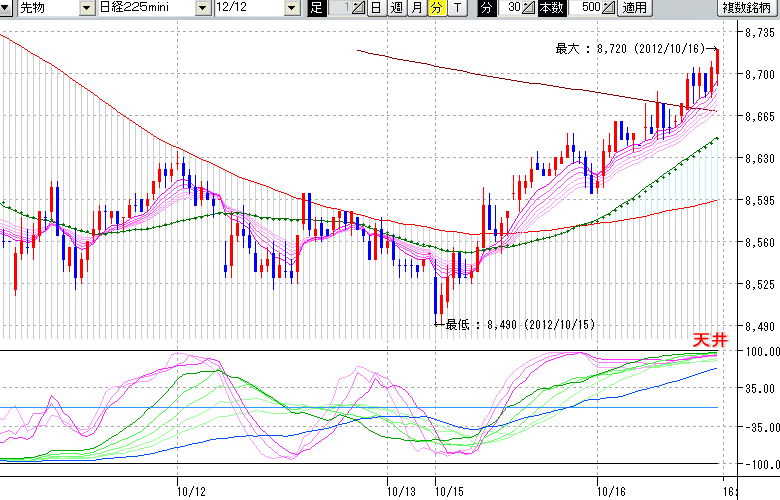
Task: Click the spinner beside the 500 bar count
Action: click(608, 8)
